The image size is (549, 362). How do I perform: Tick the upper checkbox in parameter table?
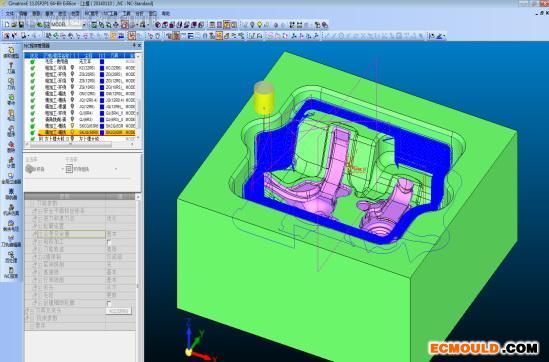[109, 242]
